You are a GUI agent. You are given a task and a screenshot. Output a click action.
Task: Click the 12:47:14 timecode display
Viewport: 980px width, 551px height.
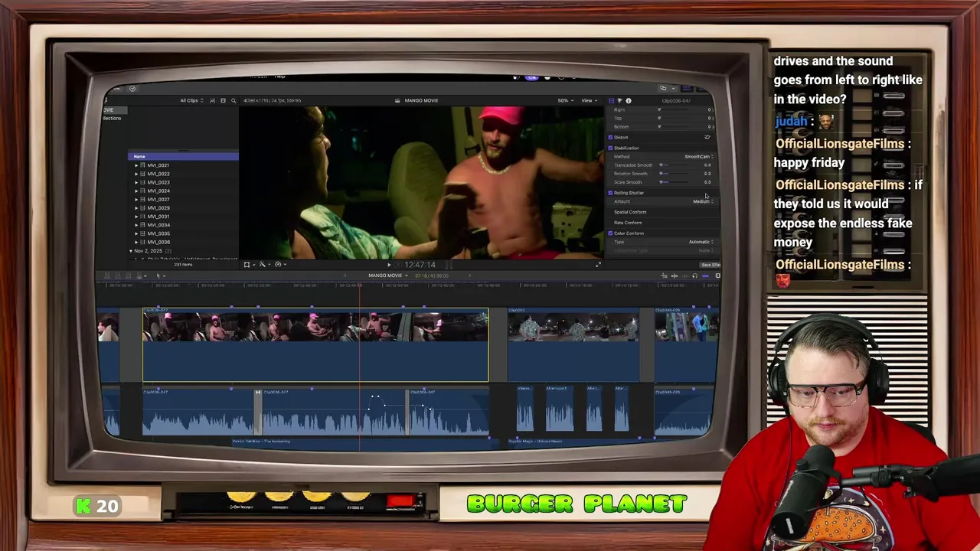(x=420, y=265)
